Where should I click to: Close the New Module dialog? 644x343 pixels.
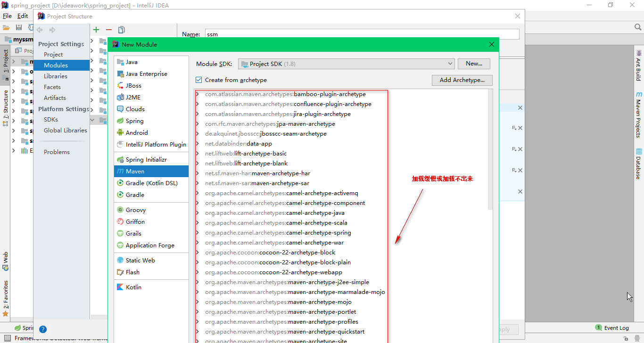(x=492, y=44)
